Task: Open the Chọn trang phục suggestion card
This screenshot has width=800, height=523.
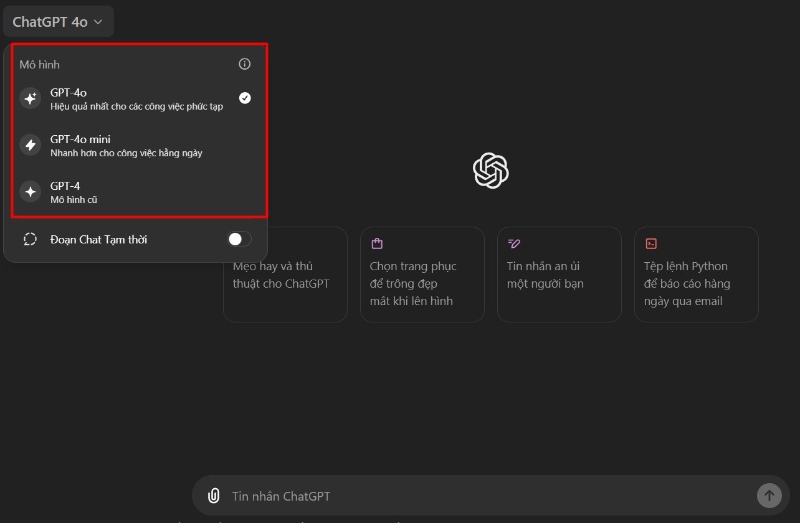Action: [422, 275]
